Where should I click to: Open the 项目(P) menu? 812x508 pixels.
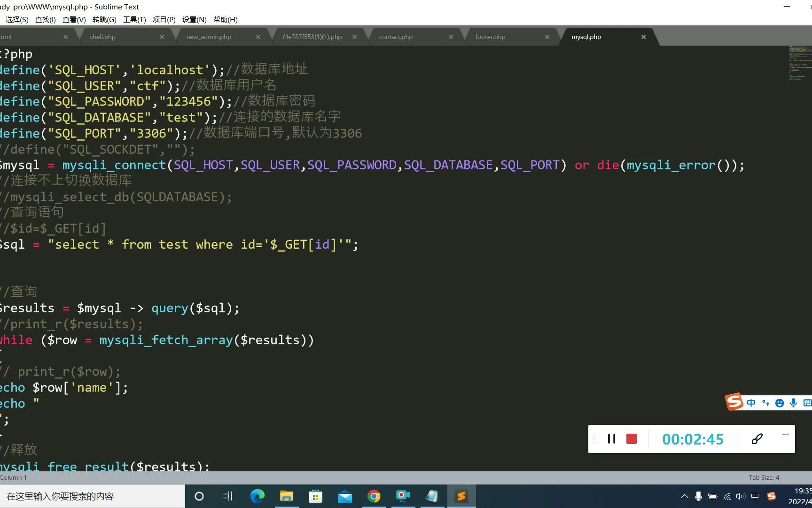164,19
